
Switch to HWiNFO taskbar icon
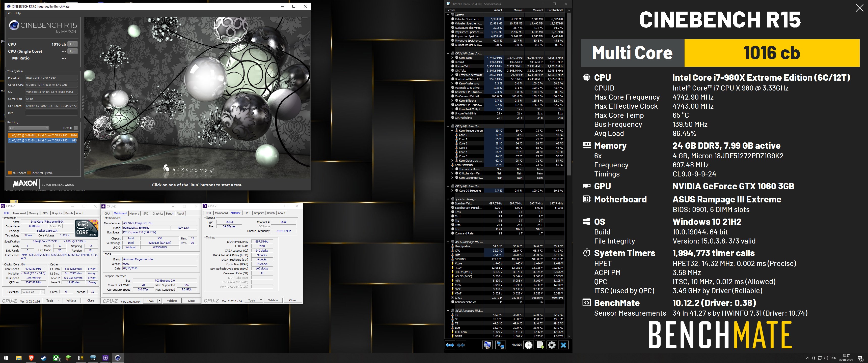click(x=93, y=358)
